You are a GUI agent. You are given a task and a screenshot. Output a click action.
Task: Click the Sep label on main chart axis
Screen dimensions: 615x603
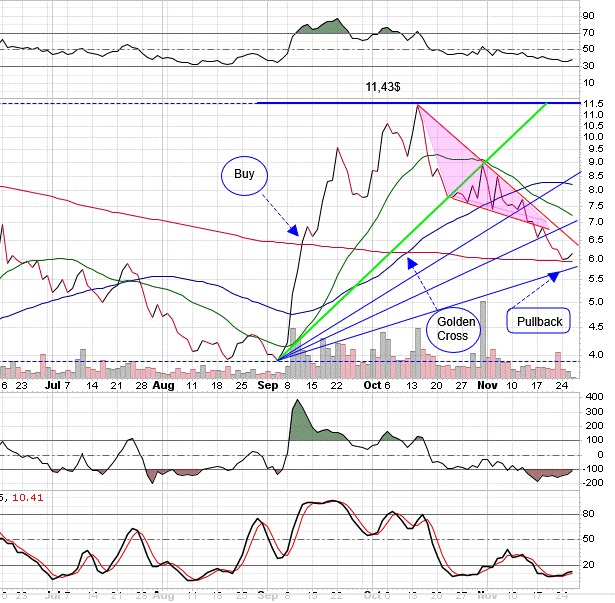pyautogui.click(x=268, y=384)
